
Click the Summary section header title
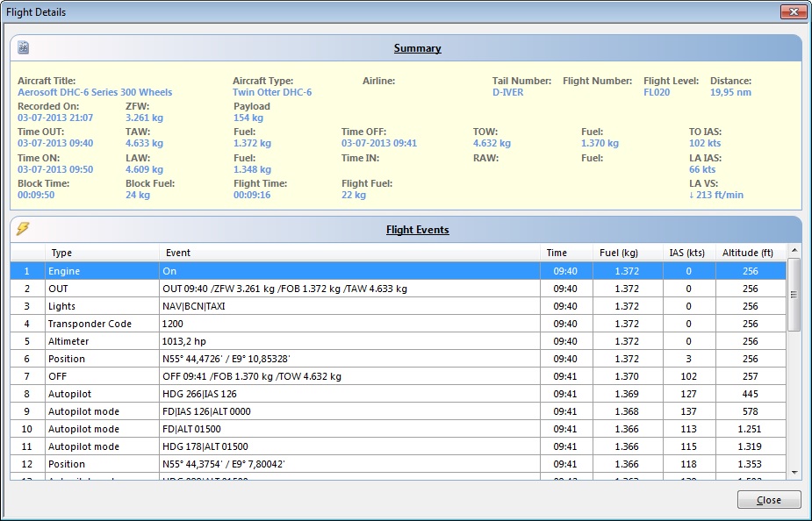(417, 48)
